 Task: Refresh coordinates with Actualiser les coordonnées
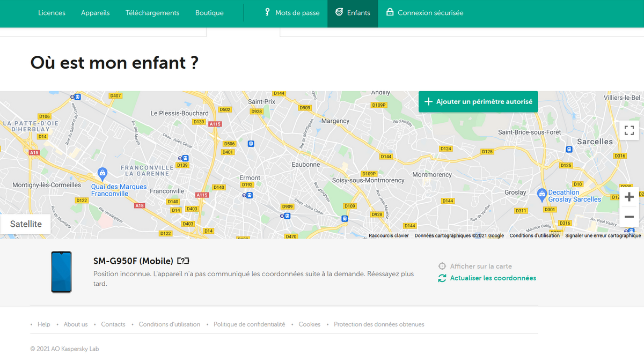493,278
